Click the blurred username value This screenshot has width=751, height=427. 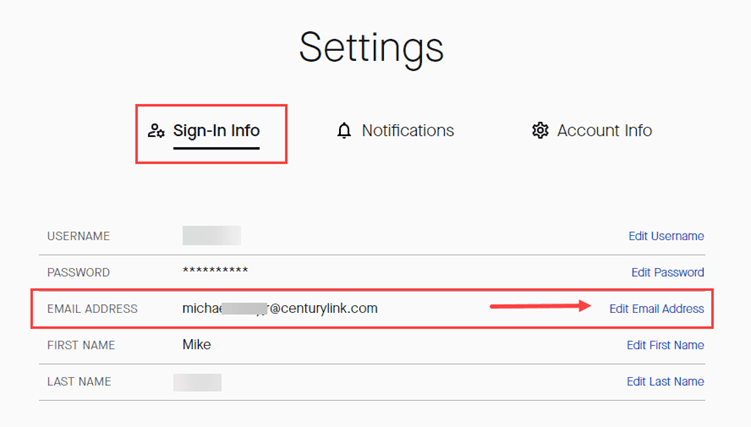pos(211,236)
